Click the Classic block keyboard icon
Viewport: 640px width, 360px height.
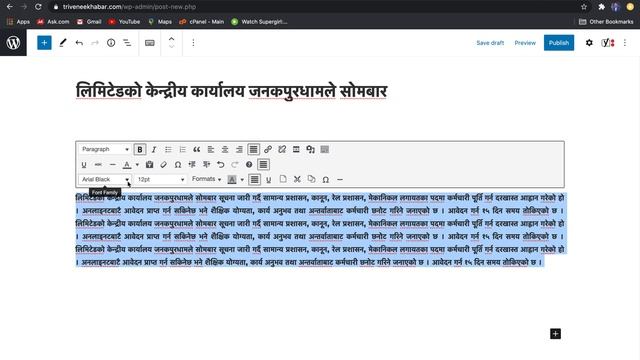coord(150,42)
